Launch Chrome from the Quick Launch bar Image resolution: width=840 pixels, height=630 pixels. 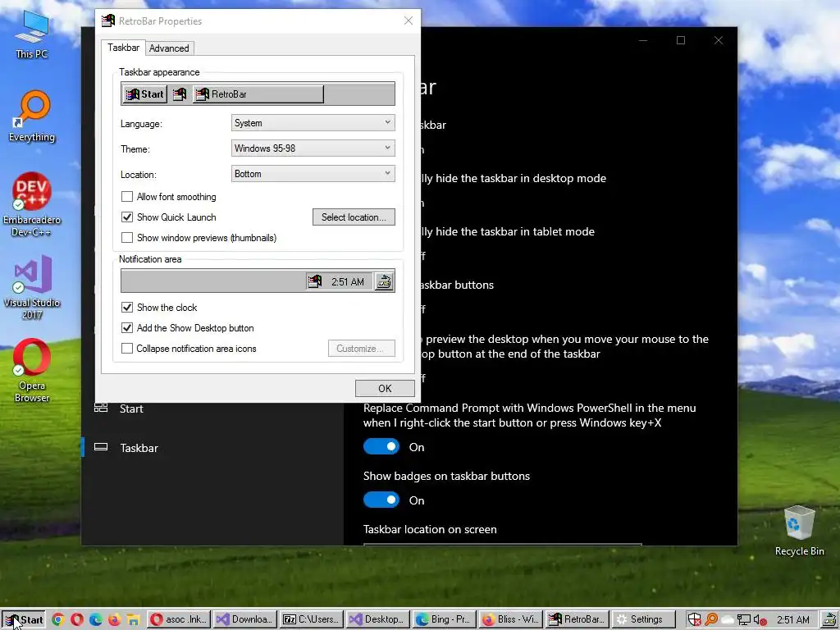click(58, 620)
